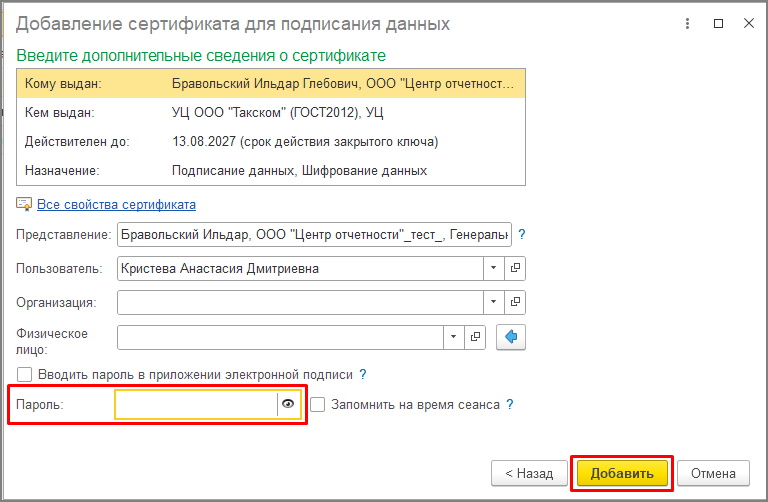Click the Добавить button

click(x=622, y=473)
